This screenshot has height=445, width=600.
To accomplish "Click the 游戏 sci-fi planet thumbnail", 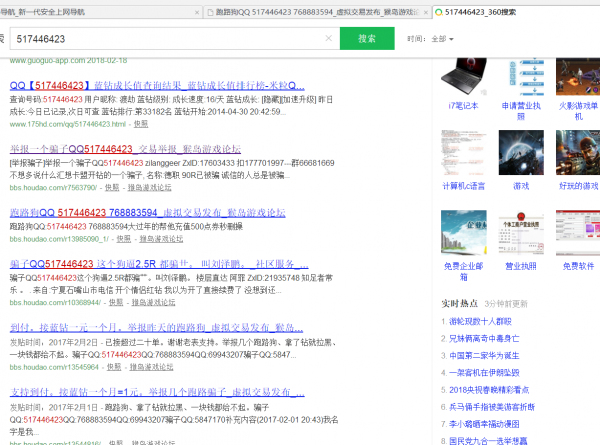I will click(521, 152).
